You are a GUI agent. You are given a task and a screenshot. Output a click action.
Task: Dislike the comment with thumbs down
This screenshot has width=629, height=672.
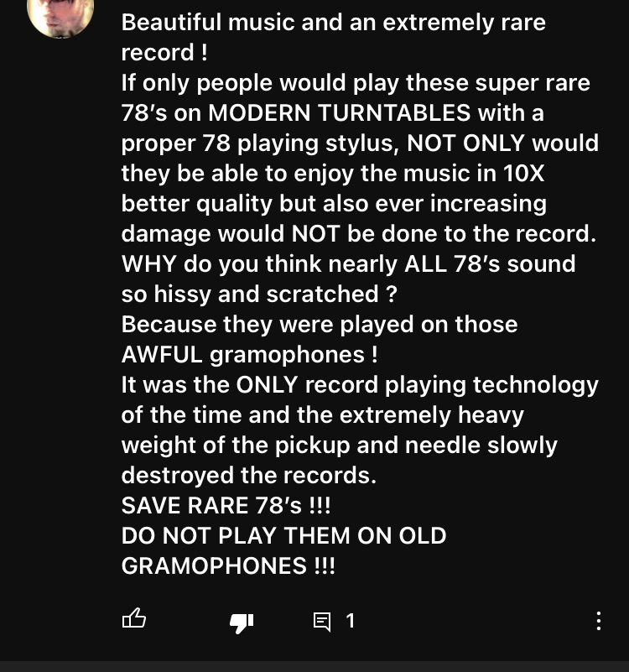click(242, 623)
